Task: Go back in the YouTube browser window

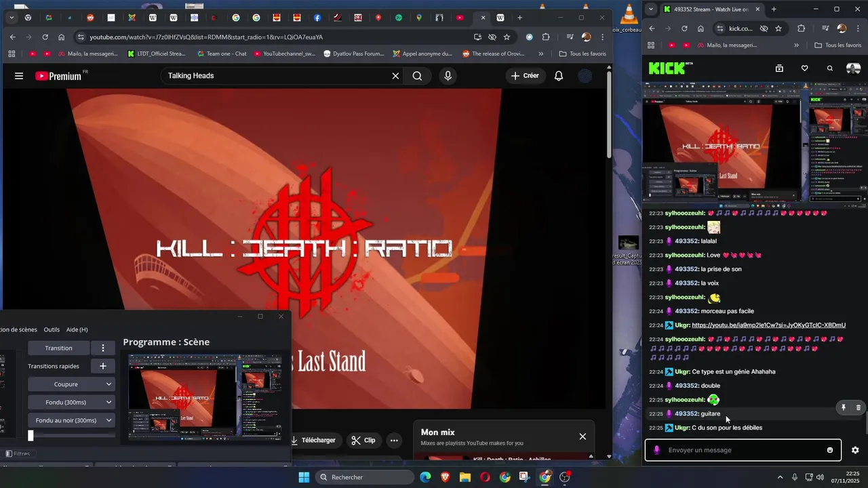Action: coord(13,37)
